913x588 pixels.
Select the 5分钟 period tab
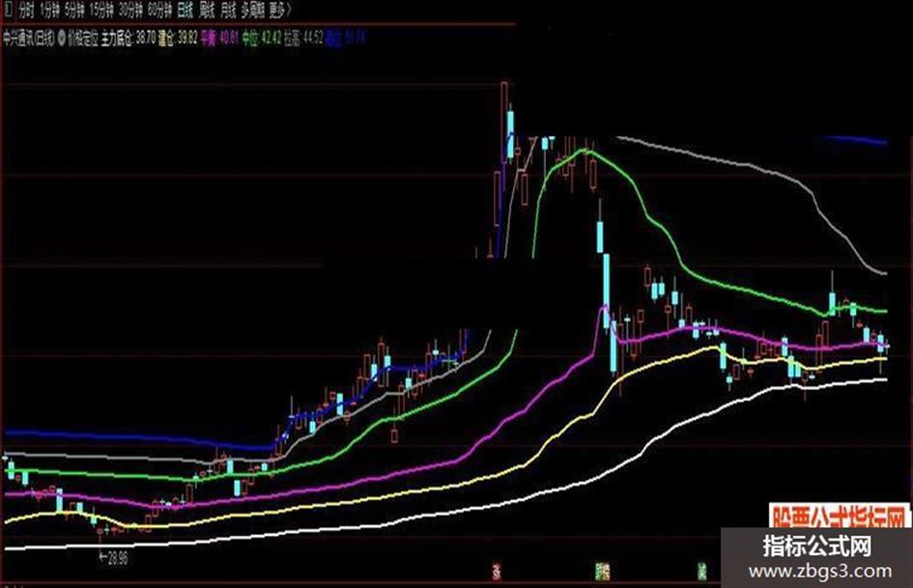[74, 10]
